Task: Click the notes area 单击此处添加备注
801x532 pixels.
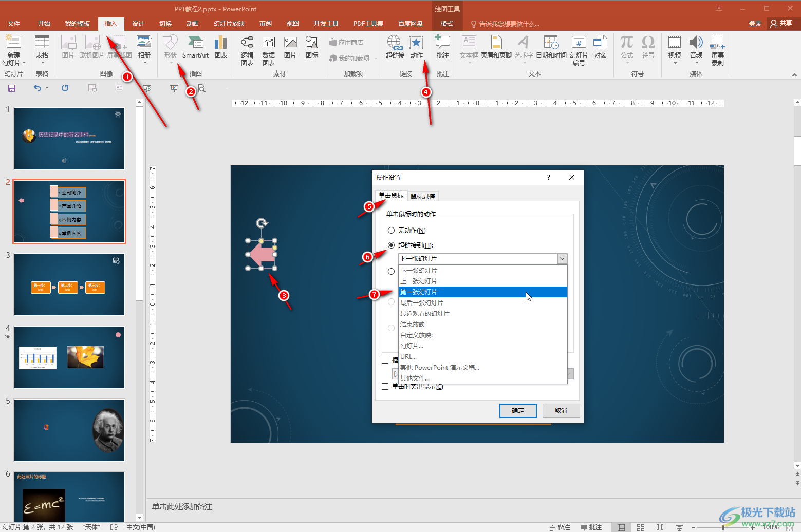Action: click(182, 507)
